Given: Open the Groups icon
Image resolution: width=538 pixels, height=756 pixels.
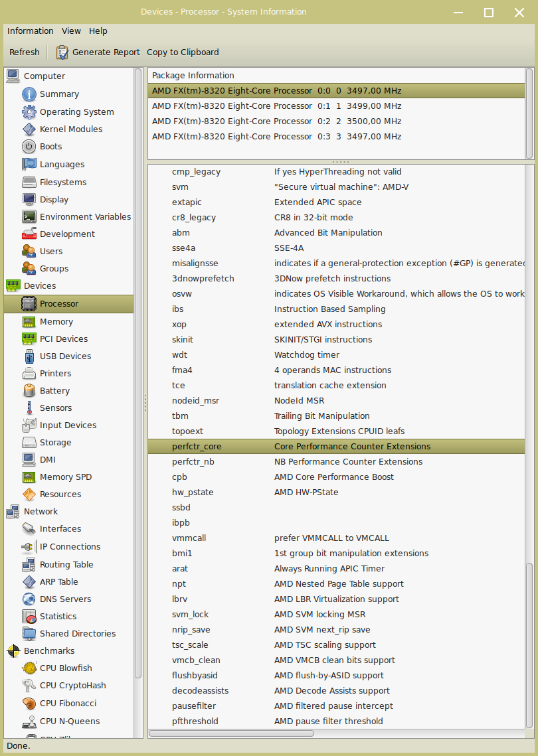Looking at the screenshot, I should pyautogui.click(x=29, y=269).
